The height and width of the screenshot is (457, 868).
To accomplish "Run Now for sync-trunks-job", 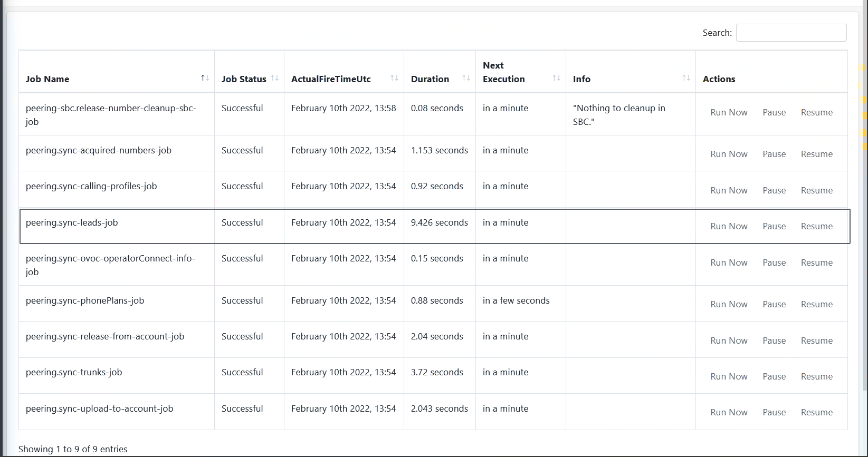I will click(x=729, y=376).
